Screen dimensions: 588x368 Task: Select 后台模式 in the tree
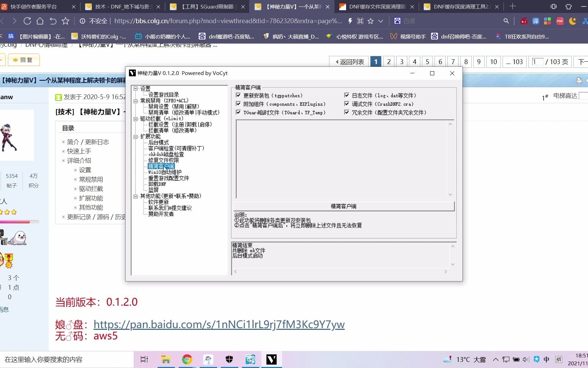click(x=159, y=142)
